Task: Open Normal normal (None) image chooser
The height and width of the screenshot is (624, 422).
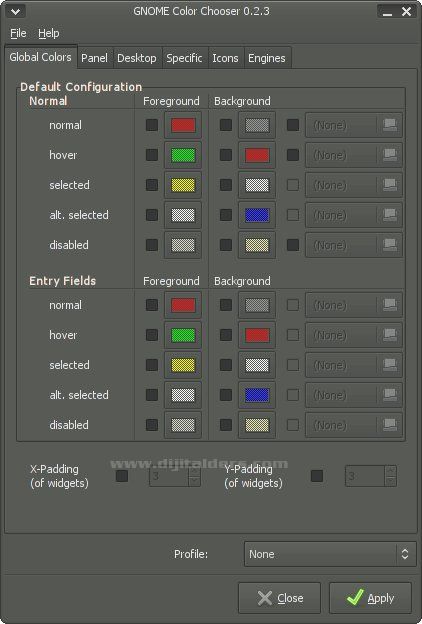Action: click(x=354, y=125)
